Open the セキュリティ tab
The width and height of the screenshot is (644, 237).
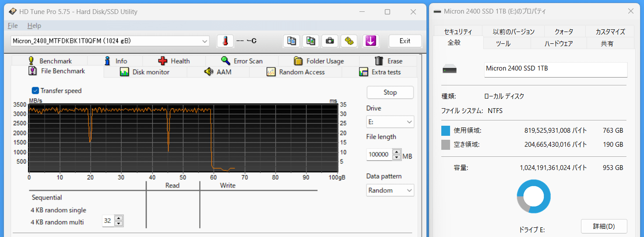458,32
